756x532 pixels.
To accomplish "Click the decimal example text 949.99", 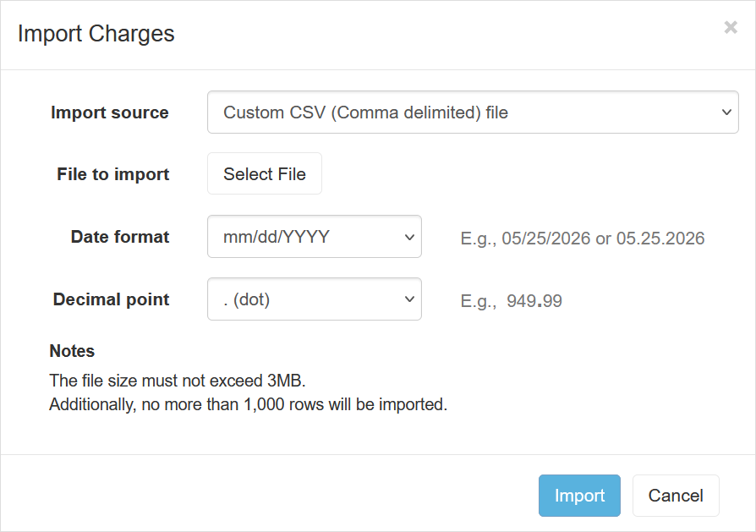I will [534, 301].
